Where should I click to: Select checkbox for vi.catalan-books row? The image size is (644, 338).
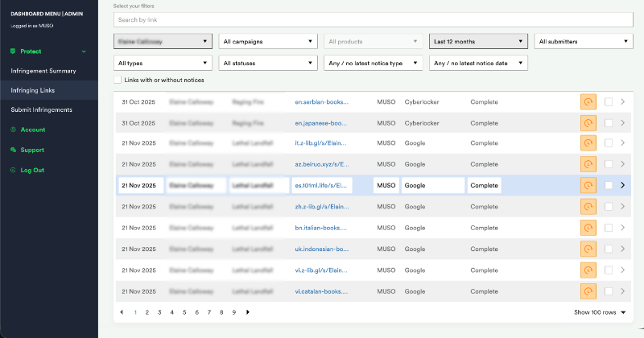click(x=609, y=291)
